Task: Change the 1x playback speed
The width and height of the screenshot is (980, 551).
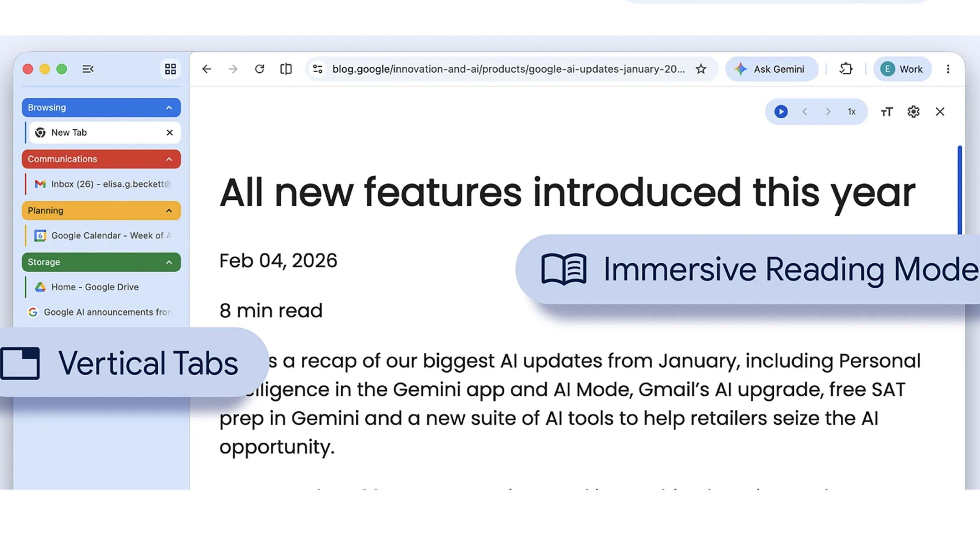Action: (851, 112)
